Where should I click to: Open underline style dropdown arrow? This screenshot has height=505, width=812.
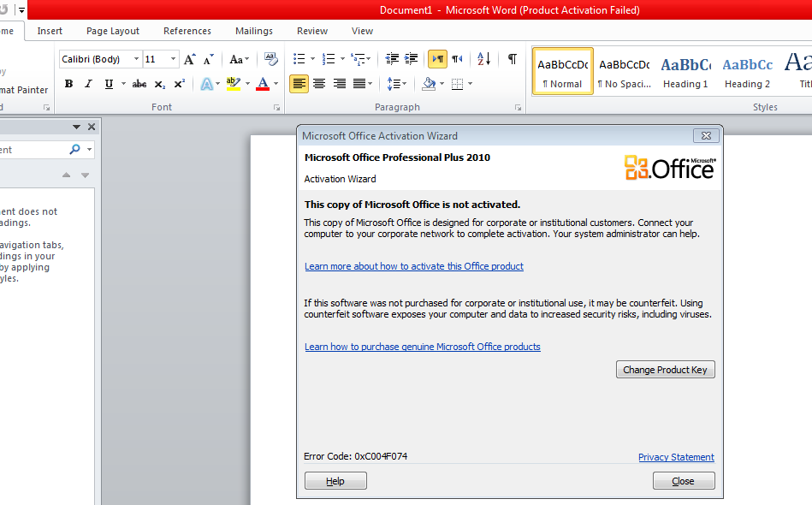click(123, 84)
